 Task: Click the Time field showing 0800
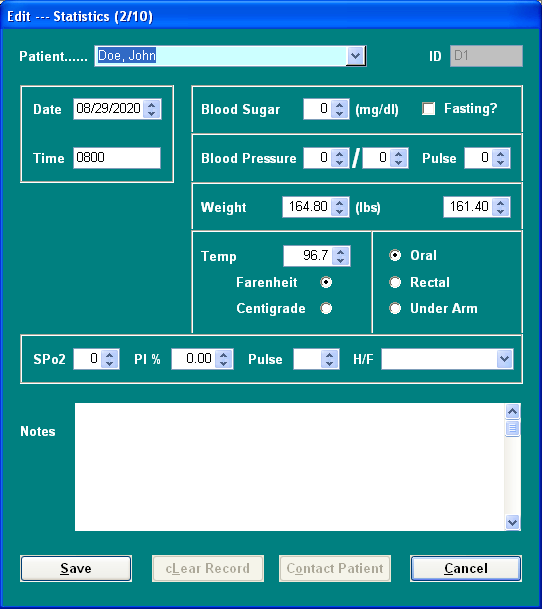coord(117,158)
